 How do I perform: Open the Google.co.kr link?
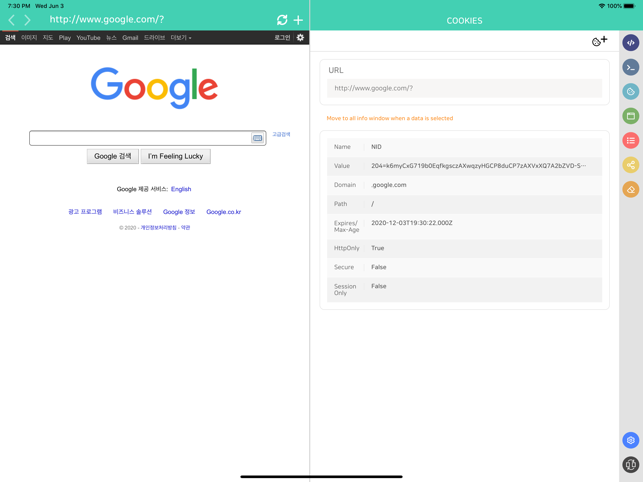click(223, 212)
